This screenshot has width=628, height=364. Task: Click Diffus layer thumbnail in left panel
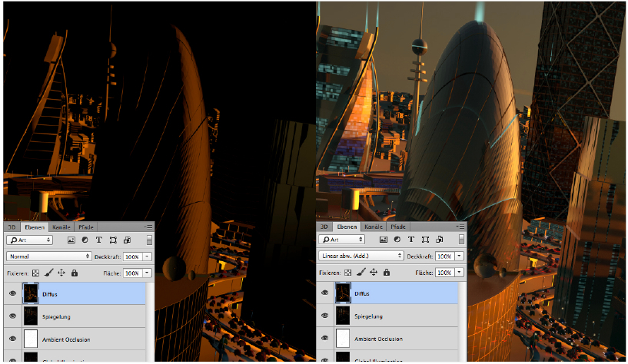click(31, 293)
